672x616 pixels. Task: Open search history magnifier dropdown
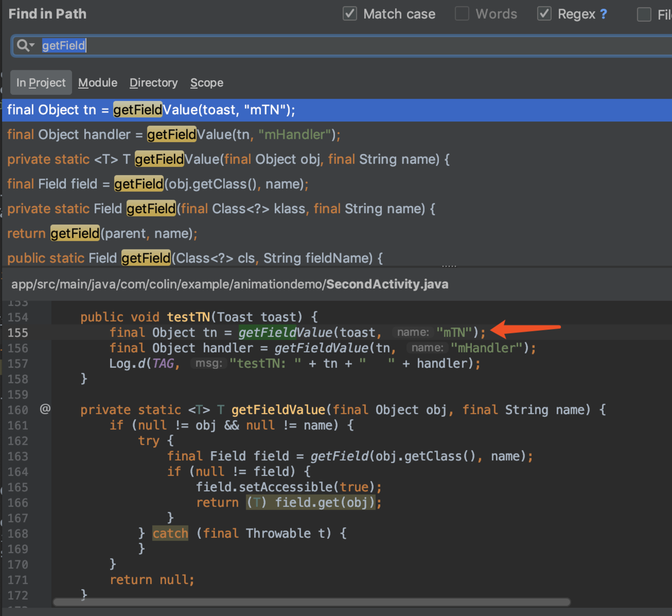tap(25, 46)
